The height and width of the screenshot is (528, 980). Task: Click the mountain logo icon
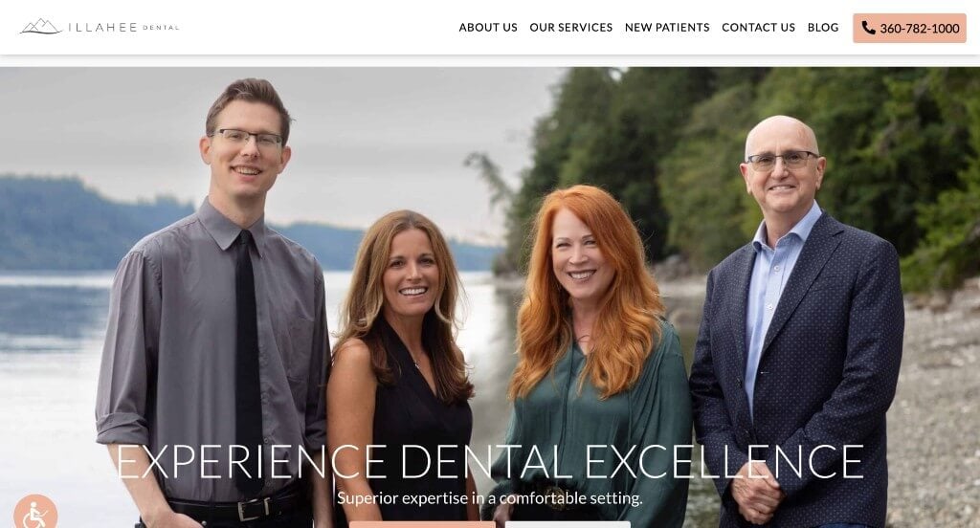(40, 26)
